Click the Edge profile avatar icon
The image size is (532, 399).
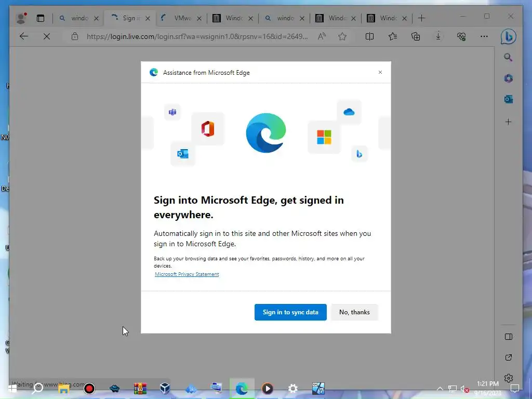click(21, 18)
